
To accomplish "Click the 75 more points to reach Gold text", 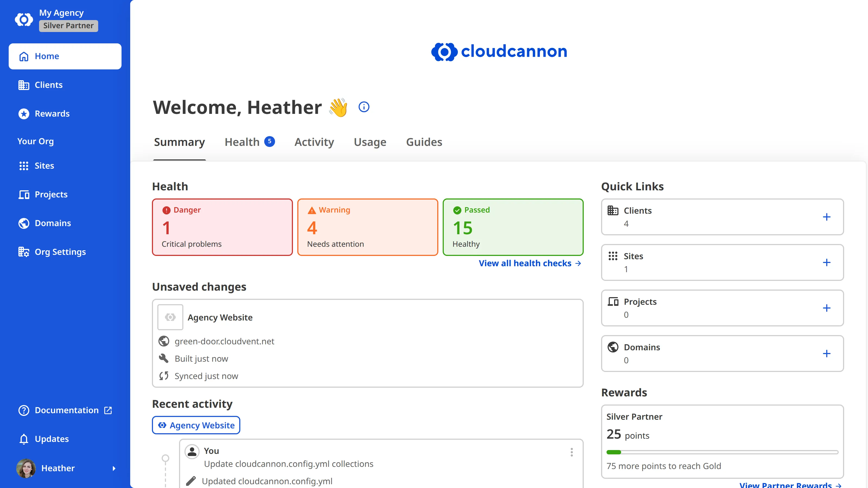I will pos(664,466).
